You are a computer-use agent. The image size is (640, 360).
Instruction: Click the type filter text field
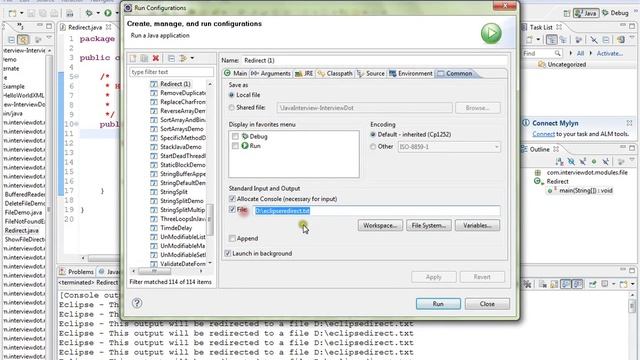(171, 72)
